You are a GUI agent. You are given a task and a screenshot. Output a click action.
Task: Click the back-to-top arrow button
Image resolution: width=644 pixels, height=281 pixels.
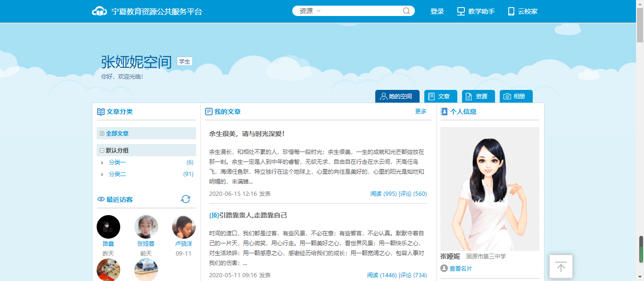click(x=561, y=267)
